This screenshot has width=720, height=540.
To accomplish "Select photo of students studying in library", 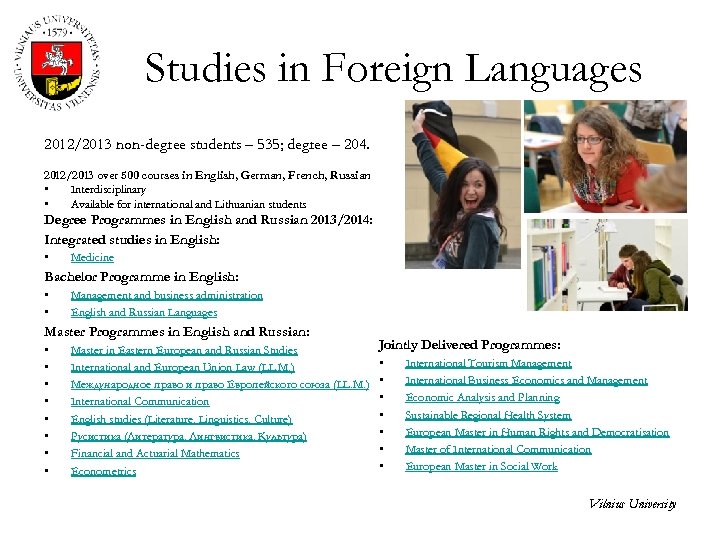I will pos(607,265).
